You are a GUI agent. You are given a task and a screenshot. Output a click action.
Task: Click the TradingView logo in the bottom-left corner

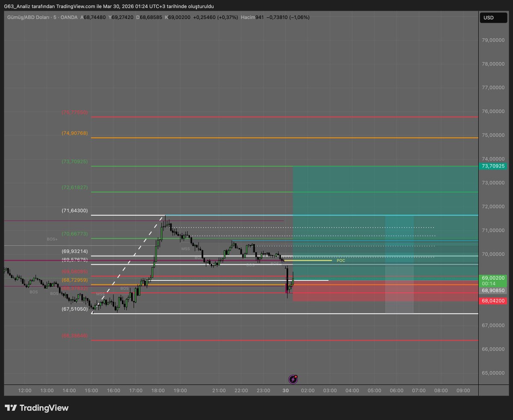(x=36, y=408)
